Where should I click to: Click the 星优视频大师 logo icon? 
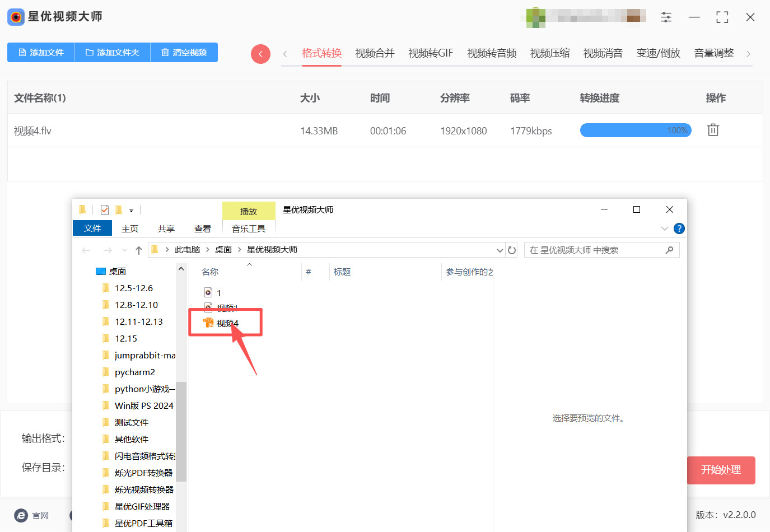pyautogui.click(x=15, y=17)
